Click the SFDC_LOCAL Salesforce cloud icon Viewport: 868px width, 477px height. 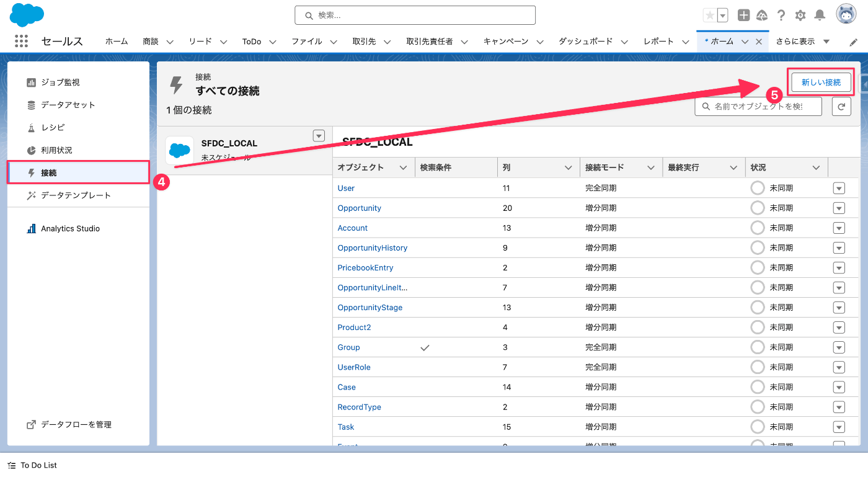(180, 150)
